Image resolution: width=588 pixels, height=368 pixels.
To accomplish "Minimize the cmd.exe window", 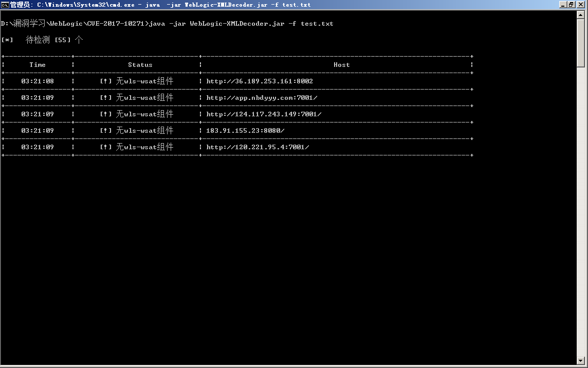I will [563, 5].
